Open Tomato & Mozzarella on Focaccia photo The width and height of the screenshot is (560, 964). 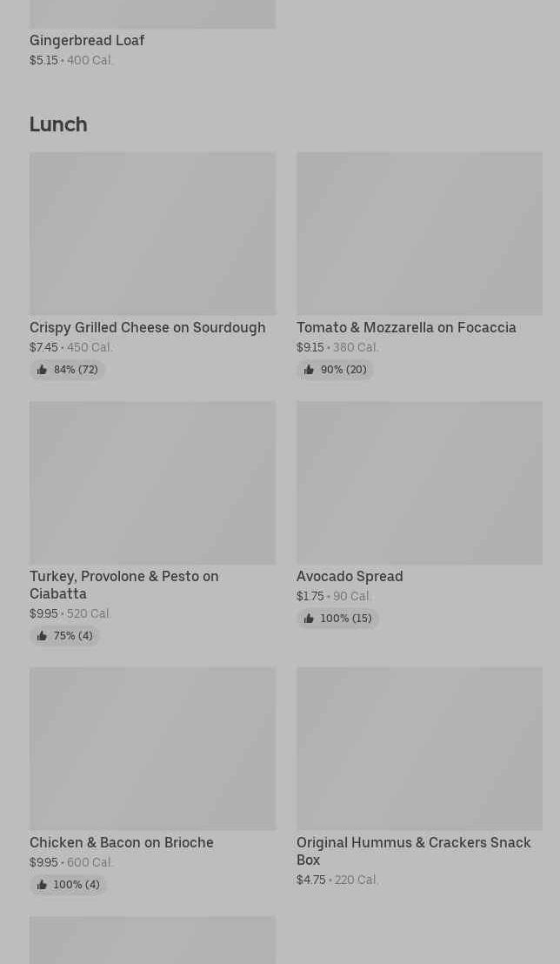point(419,233)
